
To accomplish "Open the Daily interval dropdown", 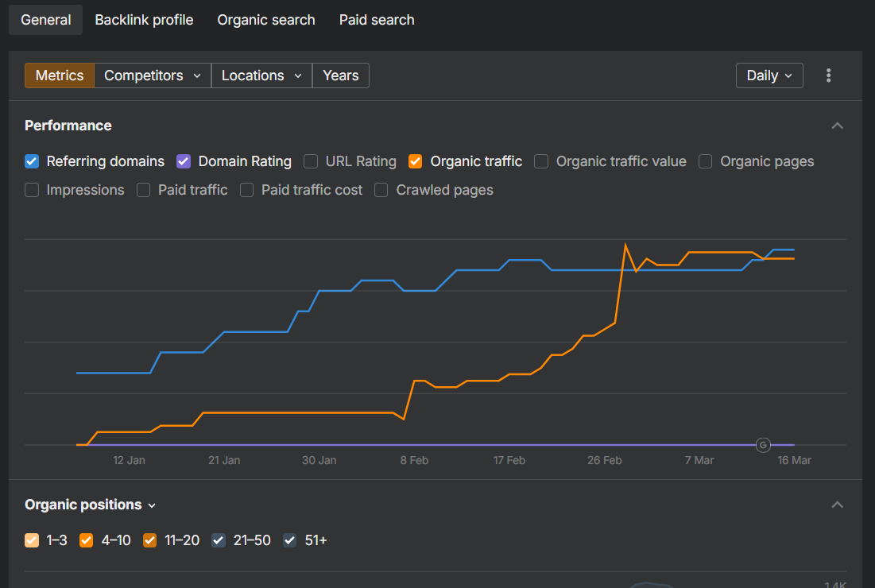I will coord(769,75).
